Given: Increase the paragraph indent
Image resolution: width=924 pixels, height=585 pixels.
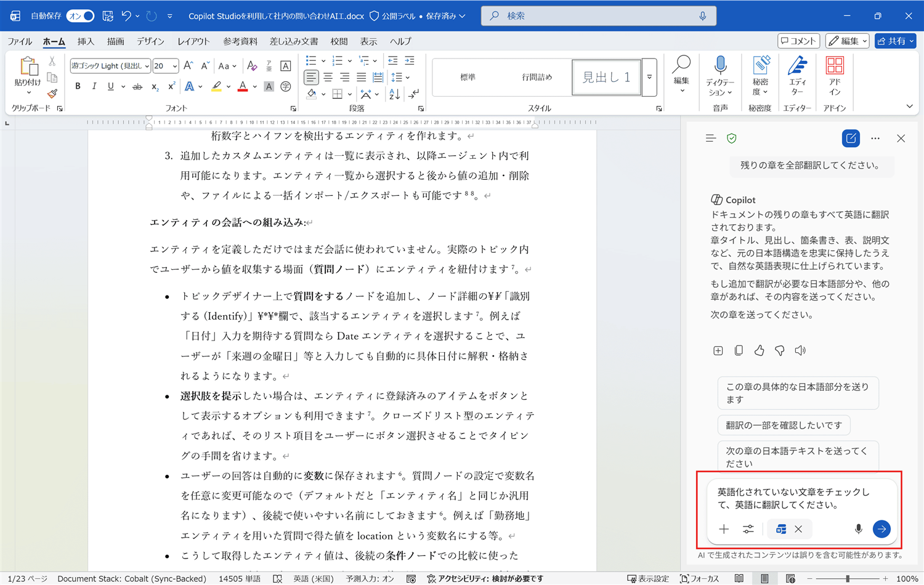Looking at the screenshot, I should click(x=410, y=60).
